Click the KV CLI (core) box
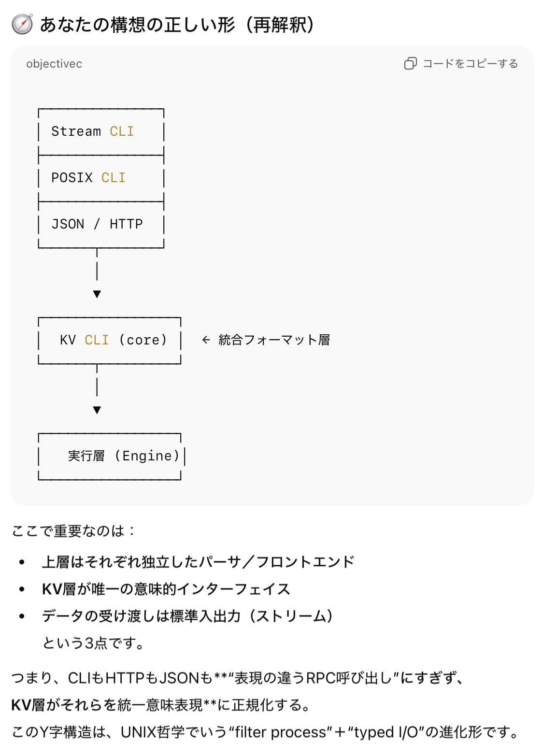543x756 pixels. 109,340
